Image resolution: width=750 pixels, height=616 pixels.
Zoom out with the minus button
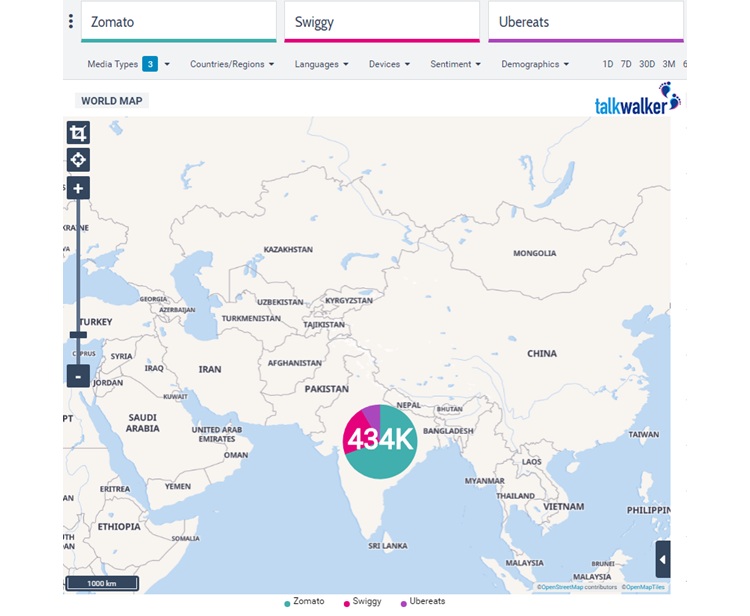tap(78, 376)
